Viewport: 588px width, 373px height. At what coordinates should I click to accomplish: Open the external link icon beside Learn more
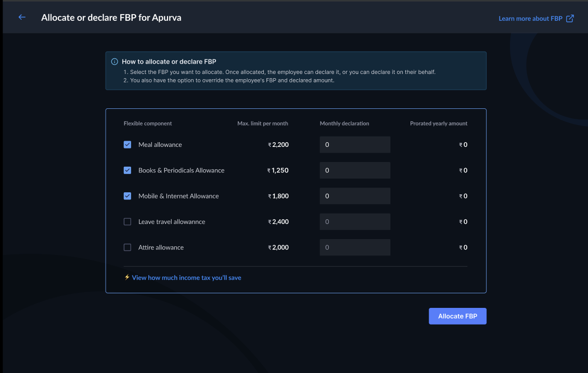[x=570, y=18]
